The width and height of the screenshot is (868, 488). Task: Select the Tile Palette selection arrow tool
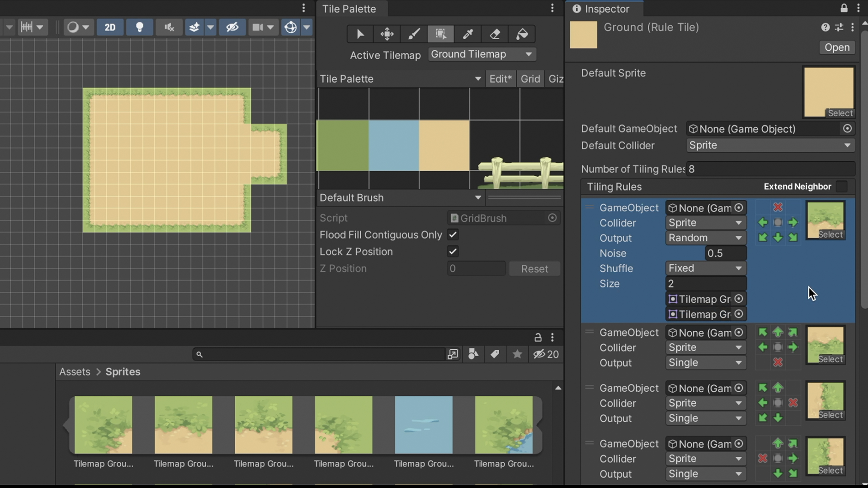click(360, 34)
